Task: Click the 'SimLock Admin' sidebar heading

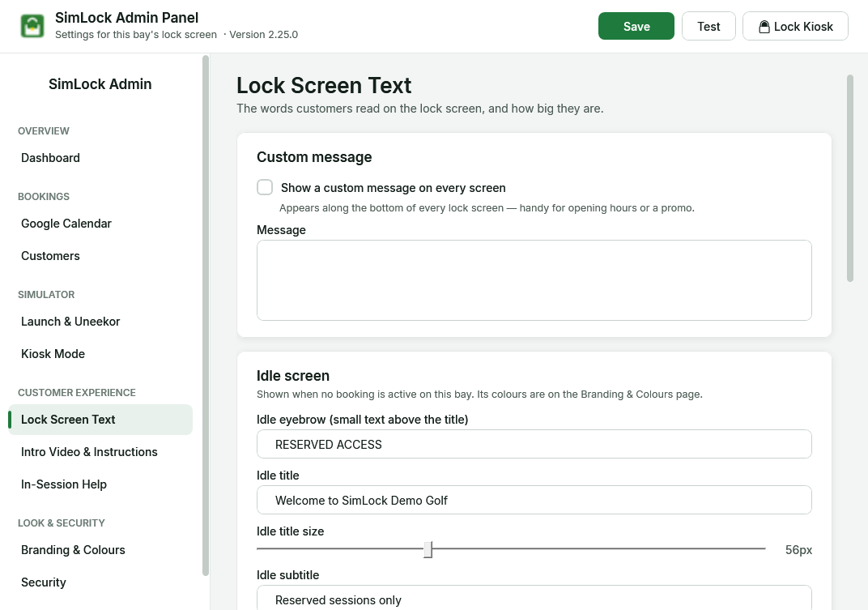Action: 100,84
